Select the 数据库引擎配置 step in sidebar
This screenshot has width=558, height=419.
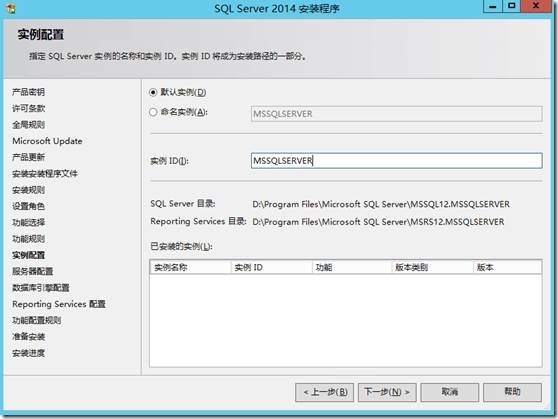(x=41, y=288)
